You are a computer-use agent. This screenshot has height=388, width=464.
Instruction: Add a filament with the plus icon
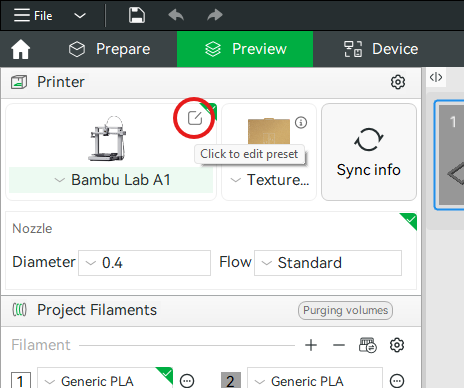click(x=311, y=345)
